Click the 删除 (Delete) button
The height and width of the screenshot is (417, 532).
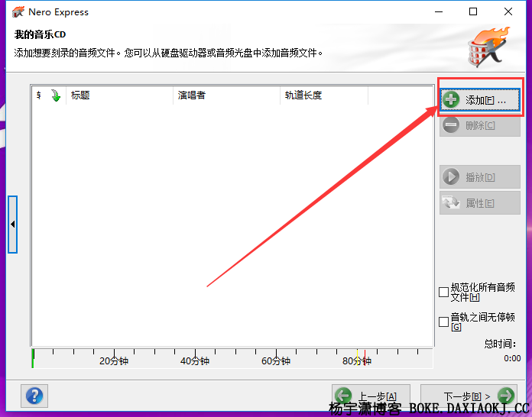tap(480, 125)
